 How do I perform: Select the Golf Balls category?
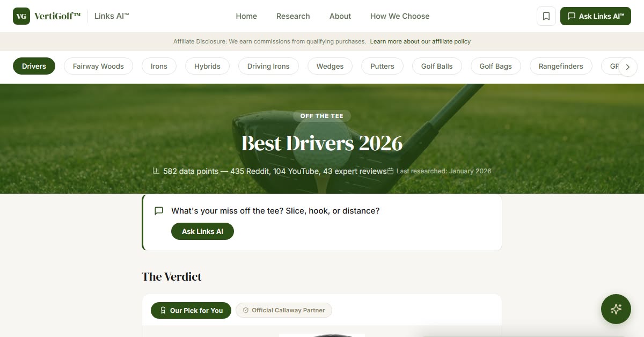click(437, 66)
